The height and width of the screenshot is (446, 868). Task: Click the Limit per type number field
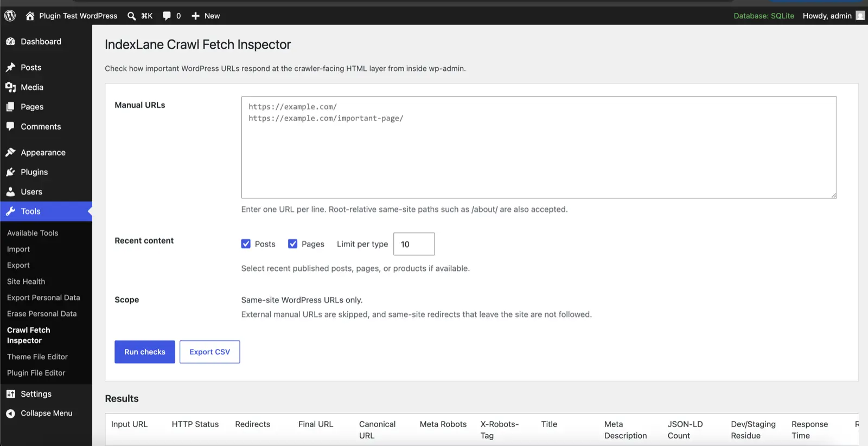pos(414,244)
